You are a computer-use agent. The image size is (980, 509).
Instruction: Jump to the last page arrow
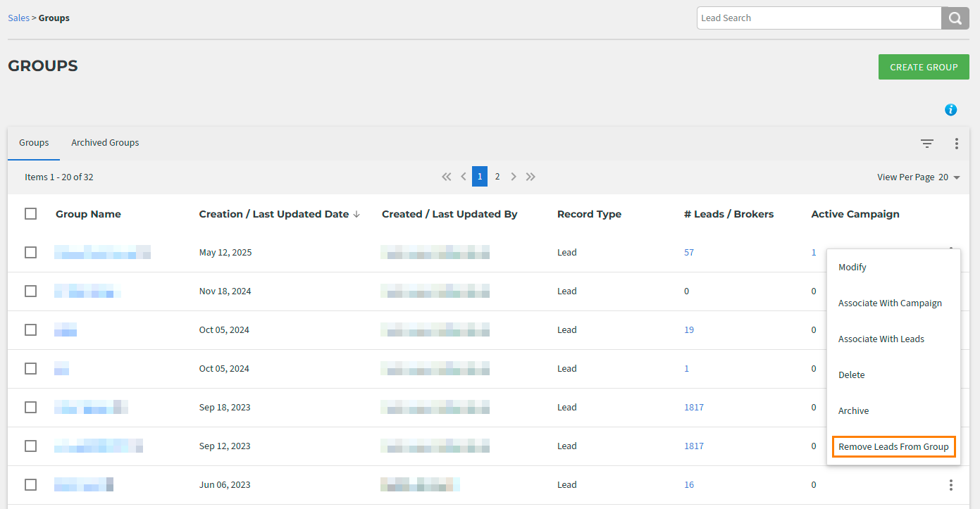[531, 177]
